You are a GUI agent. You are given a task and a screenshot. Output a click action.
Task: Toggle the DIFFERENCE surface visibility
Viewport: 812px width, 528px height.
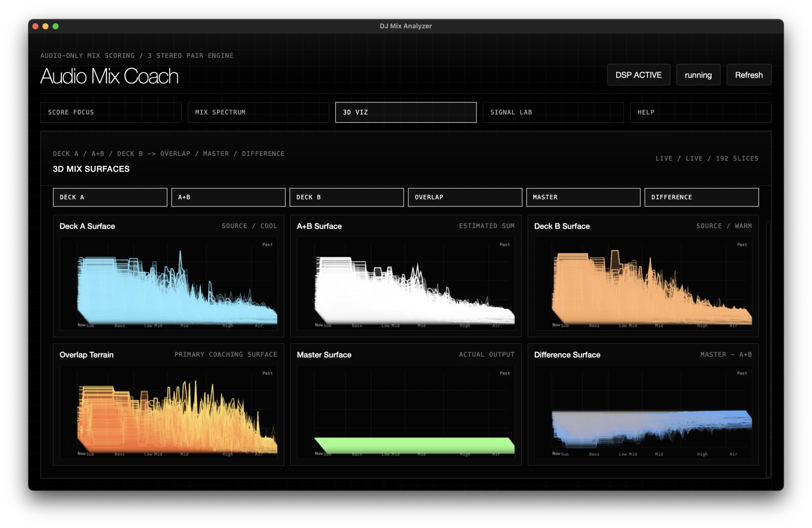coord(701,197)
